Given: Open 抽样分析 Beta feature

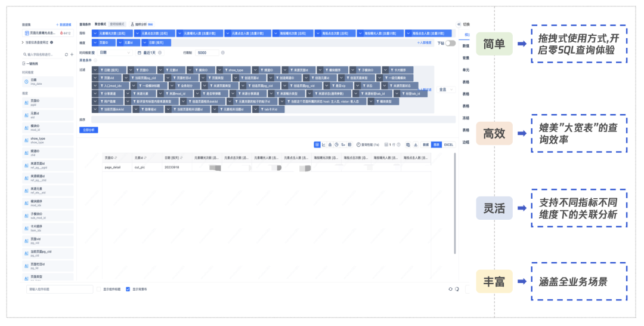Looking at the screenshot, I should point(142,24).
